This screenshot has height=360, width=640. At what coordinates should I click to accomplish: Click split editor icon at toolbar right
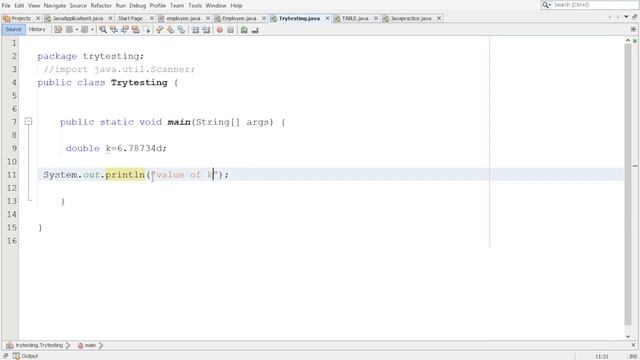[633, 29]
